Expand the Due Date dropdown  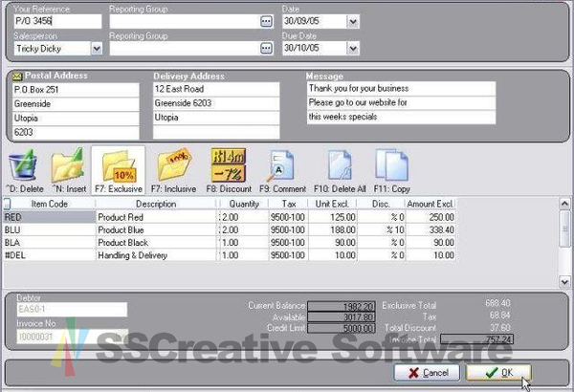pos(353,48)
